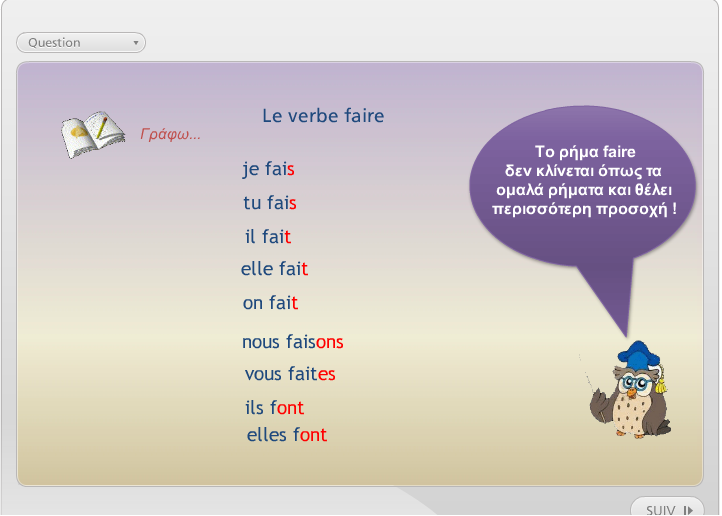The height and width of the screenshot is (516, 722).
Task: Select the 'on fait' conjugation line
Action: [x=270, y=304]
